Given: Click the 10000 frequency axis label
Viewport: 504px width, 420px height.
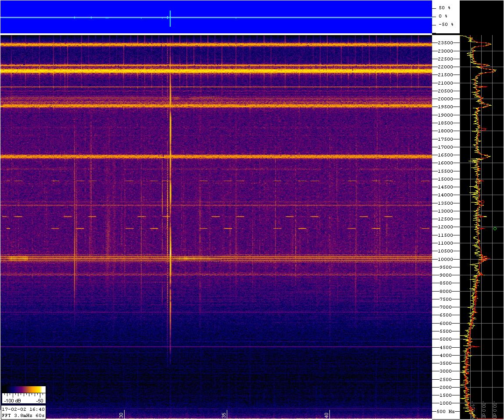Looking at the screenshot, I should (446, 260).
